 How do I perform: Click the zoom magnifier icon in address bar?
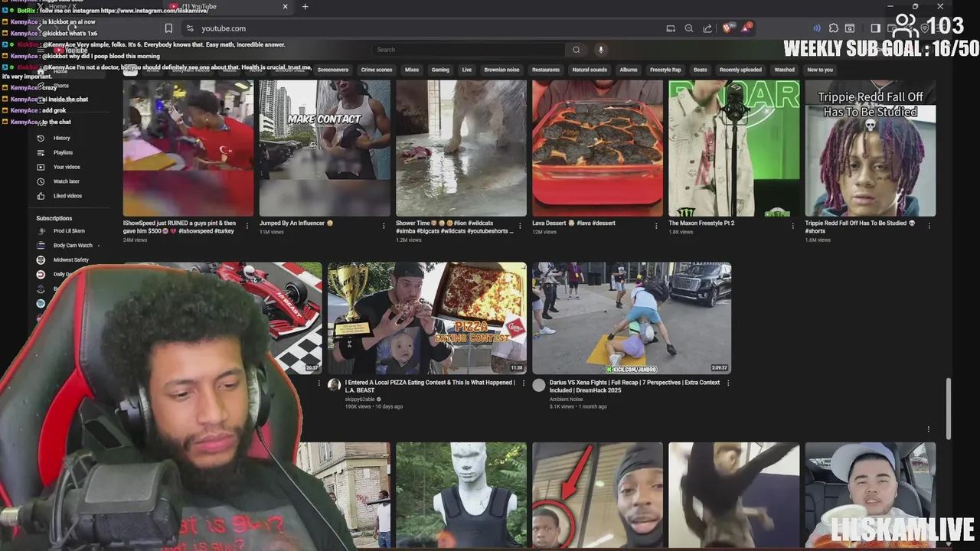[x=689, y=28]
